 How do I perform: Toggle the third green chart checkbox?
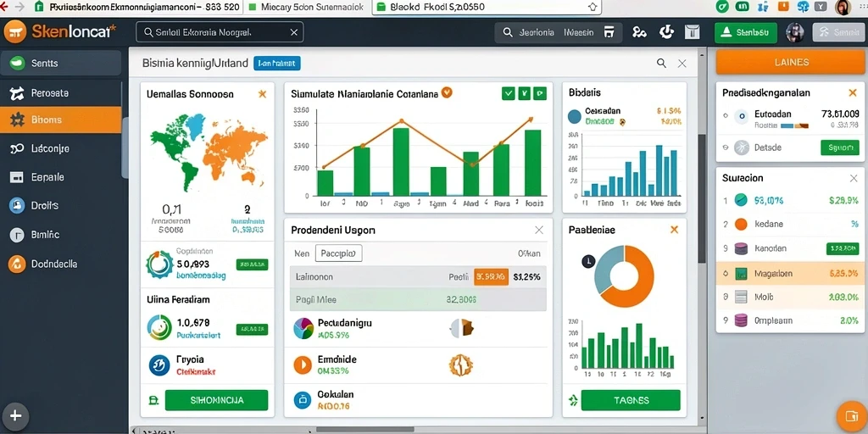[x=540, y=93]
